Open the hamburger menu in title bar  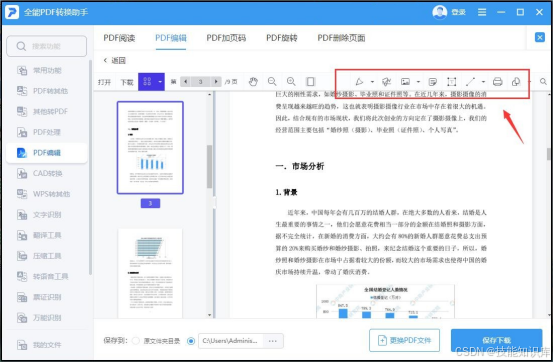click(x=482, y=12)
